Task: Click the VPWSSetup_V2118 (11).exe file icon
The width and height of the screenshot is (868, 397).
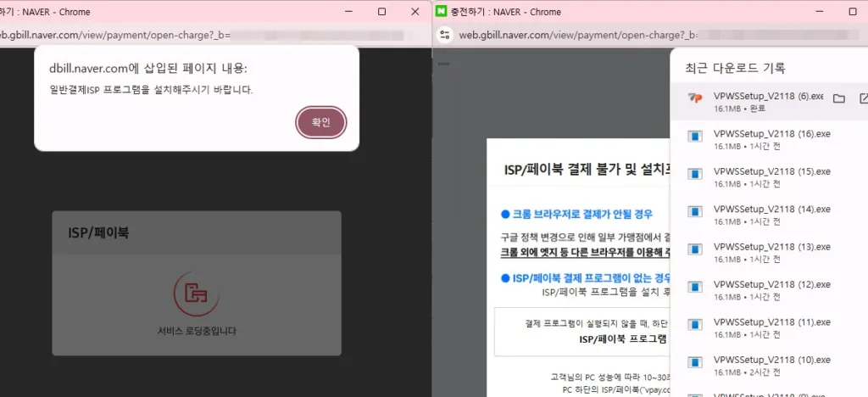Action: click(x=695, y=324)
